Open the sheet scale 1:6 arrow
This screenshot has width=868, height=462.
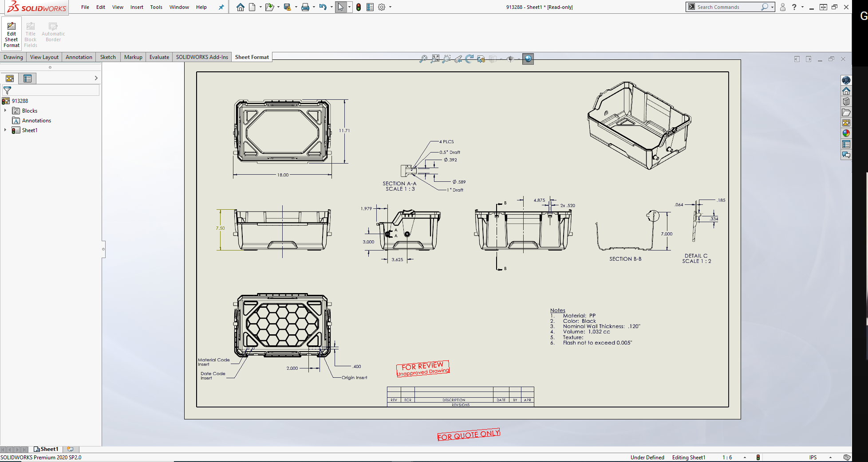tap(745, 457)
